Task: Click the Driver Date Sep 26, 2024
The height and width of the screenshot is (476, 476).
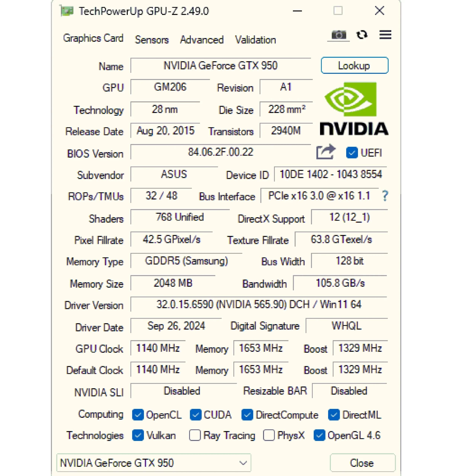Action: (x=176, y=326)
